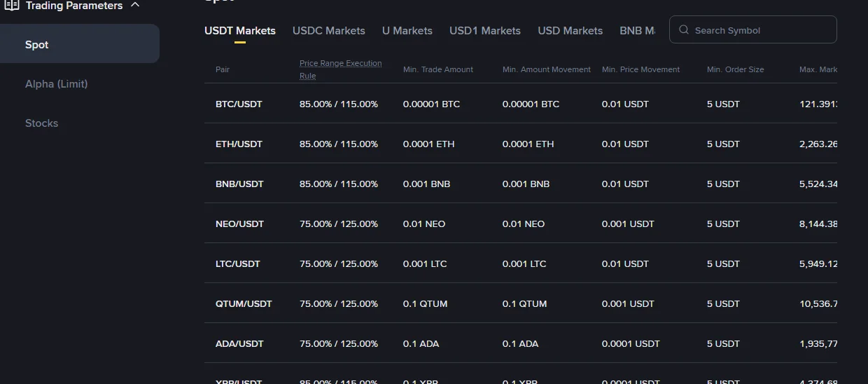Screen dimensions: 868x384
Task: Click the Trading Parameters book icon
Action: coord(12,5)
